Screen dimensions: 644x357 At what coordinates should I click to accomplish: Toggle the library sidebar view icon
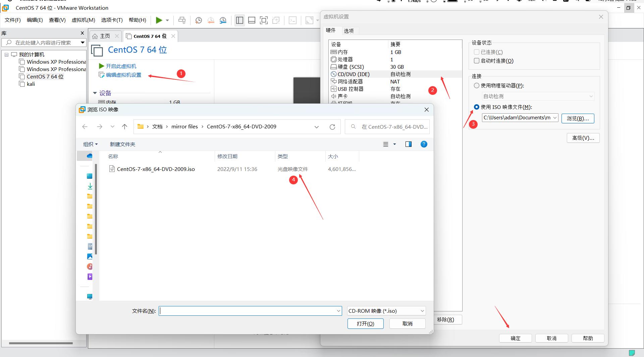[239, 20]
